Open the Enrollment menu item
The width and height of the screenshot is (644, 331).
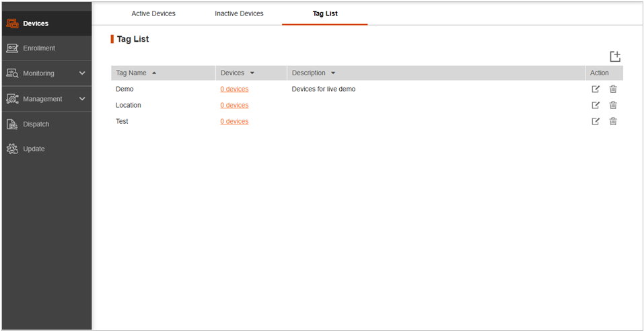(47, 48)
